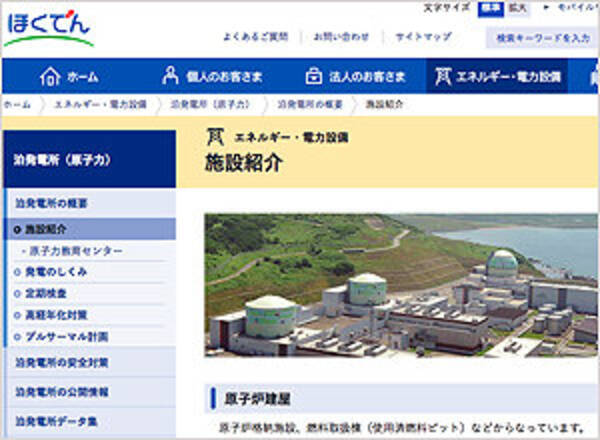Open お問い合わせ link
The height and width of the screenshot is (440, 600).
click(x=341, y=37)
